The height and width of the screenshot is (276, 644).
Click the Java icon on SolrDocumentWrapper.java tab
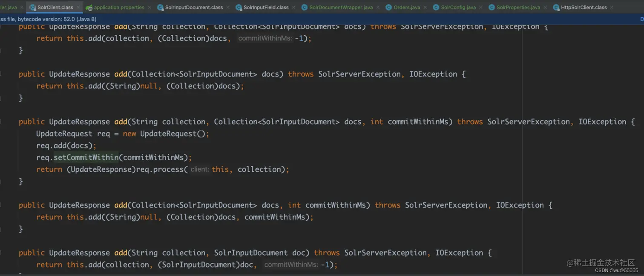click(305, 7)
